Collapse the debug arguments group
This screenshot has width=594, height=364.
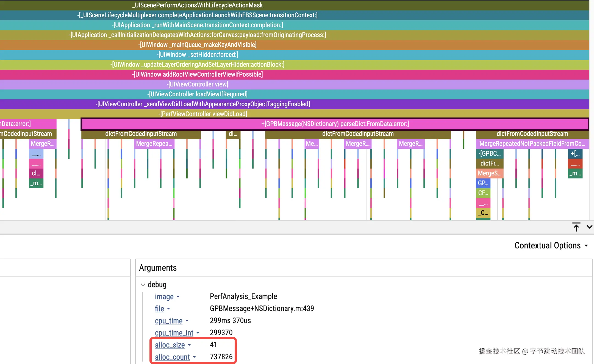pyautogui.click(x=143, y=285)
